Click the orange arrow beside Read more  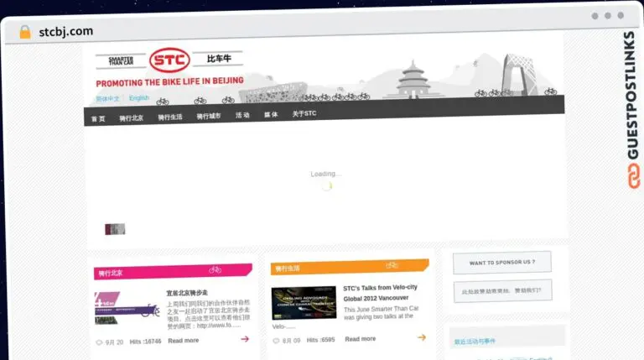[422, 337]
